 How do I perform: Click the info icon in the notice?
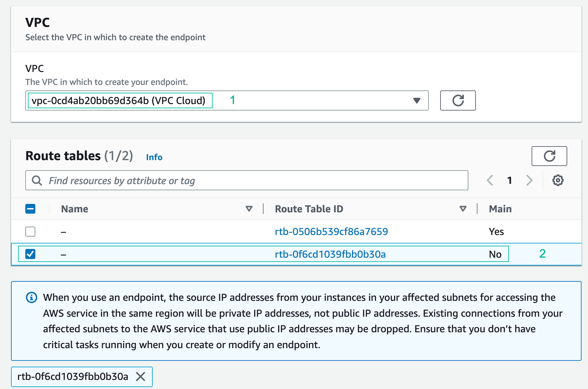(31, 298)
